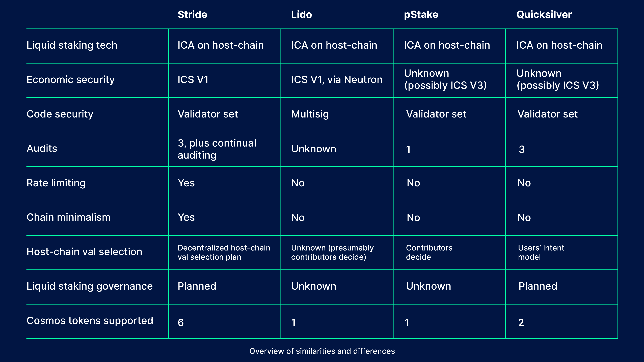The height and width of the screenshot is (362, 644).
Task: Select the Multisig cell under Lido
Action: click(310, 114)
